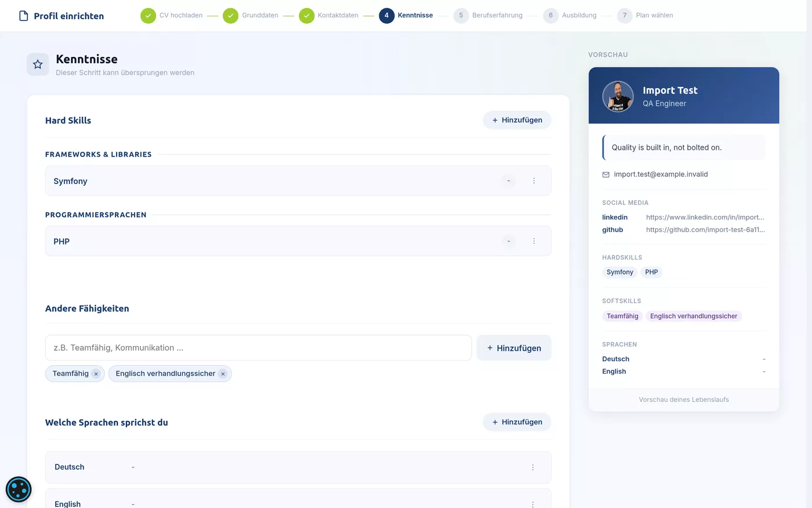Click the PHP skill level badge
This screenshot has height=508, width=812.
tap(509, 241)
